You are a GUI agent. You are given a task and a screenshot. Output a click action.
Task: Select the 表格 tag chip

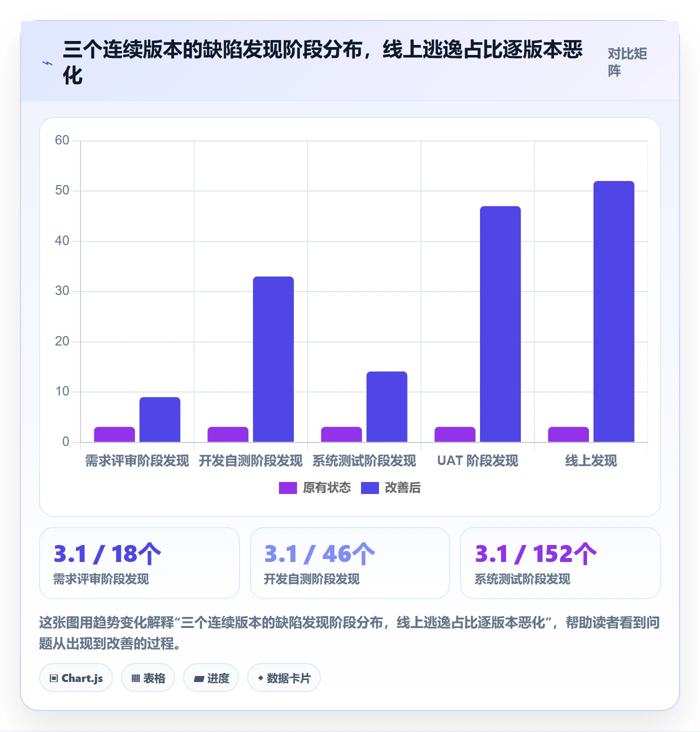(148, 678)
